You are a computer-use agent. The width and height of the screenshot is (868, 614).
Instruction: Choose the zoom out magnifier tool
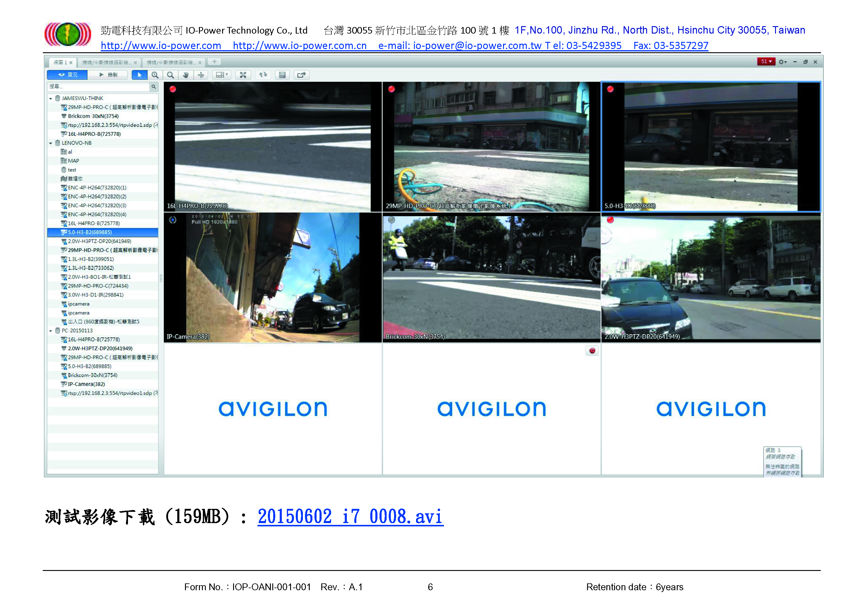pyautogui.click(x=170, y=75)
